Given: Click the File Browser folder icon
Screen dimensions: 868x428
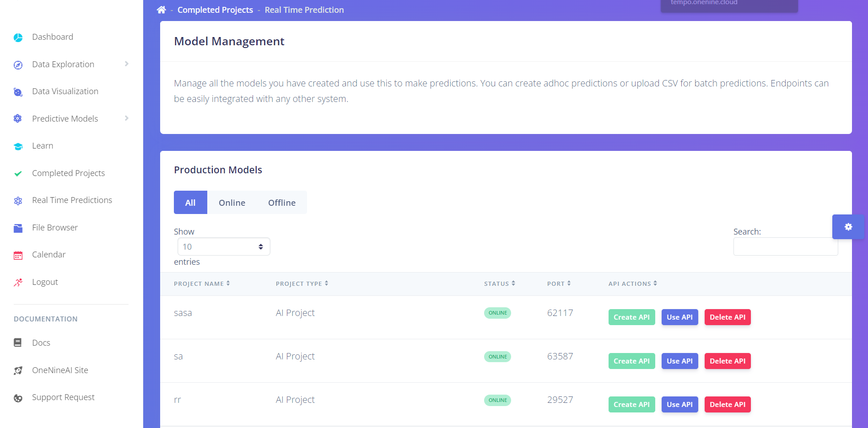Looking at the screenshot, I should click(18, 228).
